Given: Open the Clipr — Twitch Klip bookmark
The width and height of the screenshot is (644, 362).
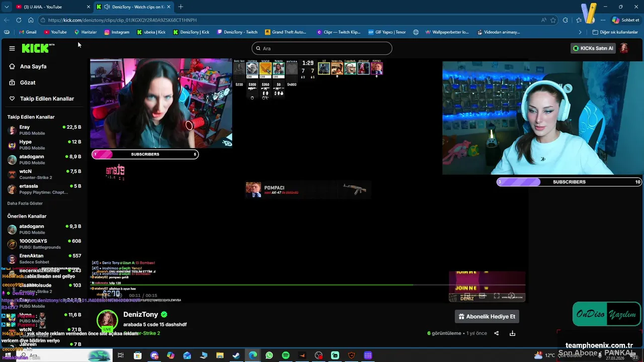Looking at the screenshot, I should click(338, 32).
